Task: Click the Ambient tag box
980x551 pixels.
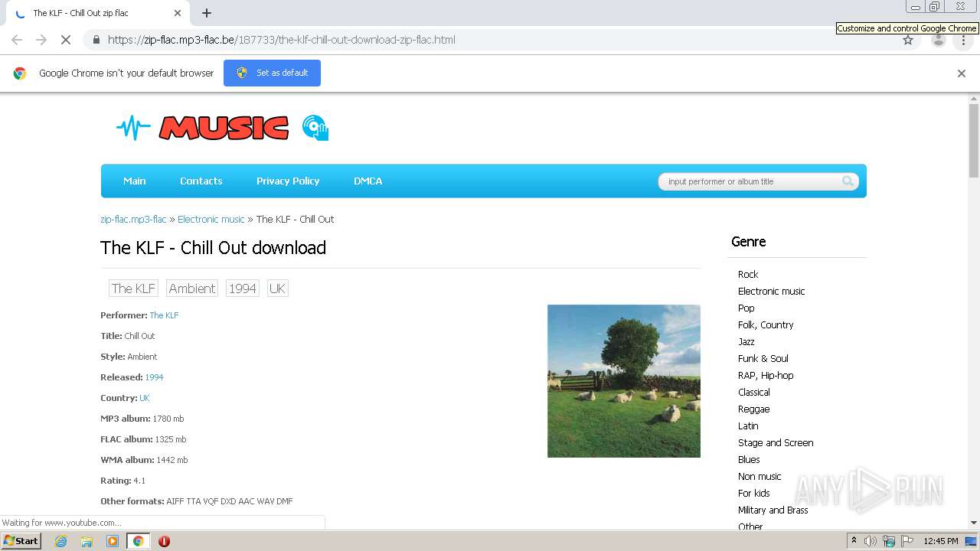Action: (x=192, y=289)
